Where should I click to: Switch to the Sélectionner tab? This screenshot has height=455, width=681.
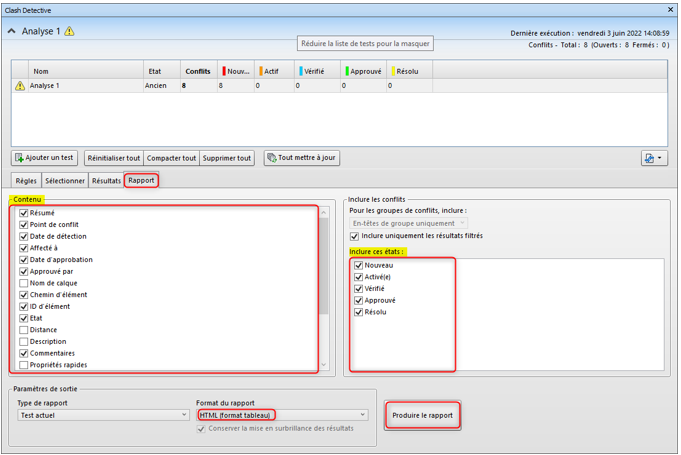tap(64, 180)
